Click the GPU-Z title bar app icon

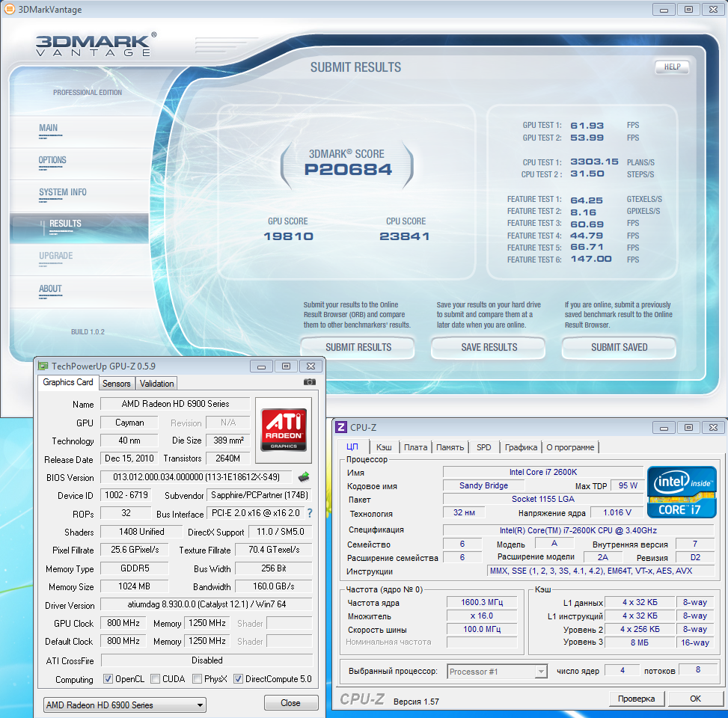click(43, 366)
